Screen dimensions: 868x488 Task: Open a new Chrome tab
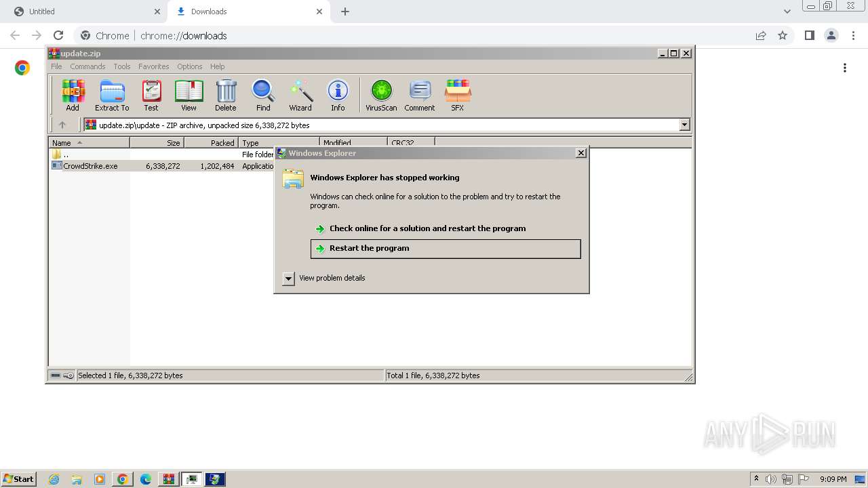click(x=345, y=12)
